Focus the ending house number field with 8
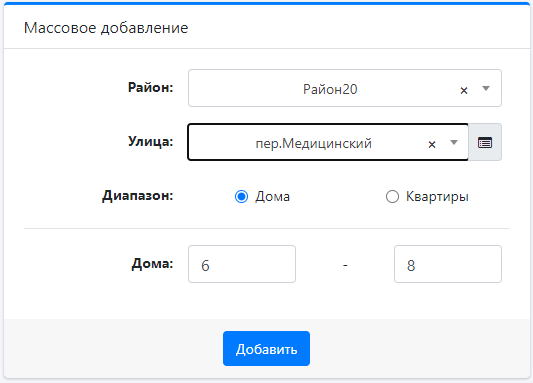 448,264
